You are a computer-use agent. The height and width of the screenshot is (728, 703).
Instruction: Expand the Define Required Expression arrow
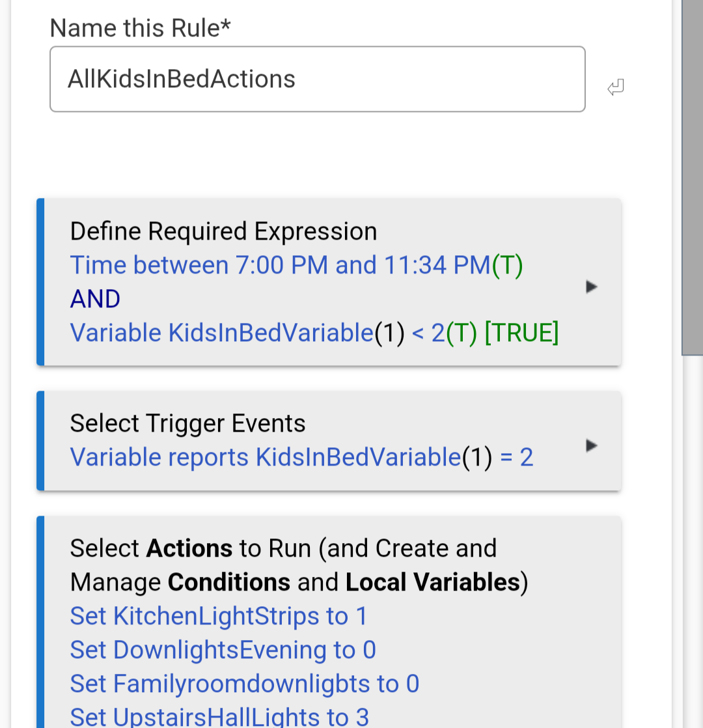[x=591, y=287]
